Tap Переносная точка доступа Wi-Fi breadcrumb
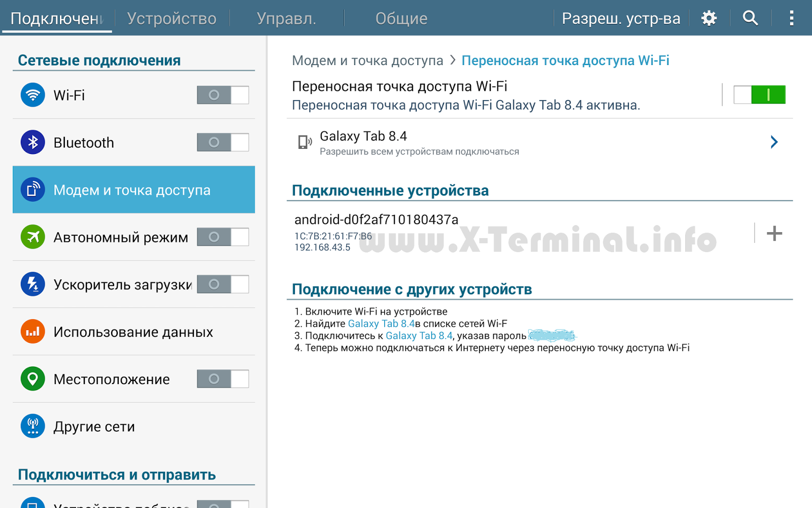The width and height of the screenshot is (812, 508). (565, 60)
